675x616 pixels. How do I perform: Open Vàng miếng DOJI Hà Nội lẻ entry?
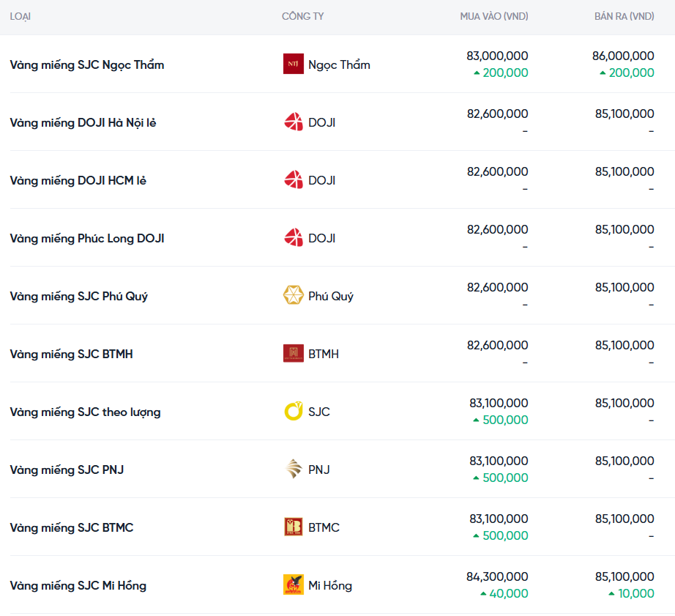coord(83,123)
